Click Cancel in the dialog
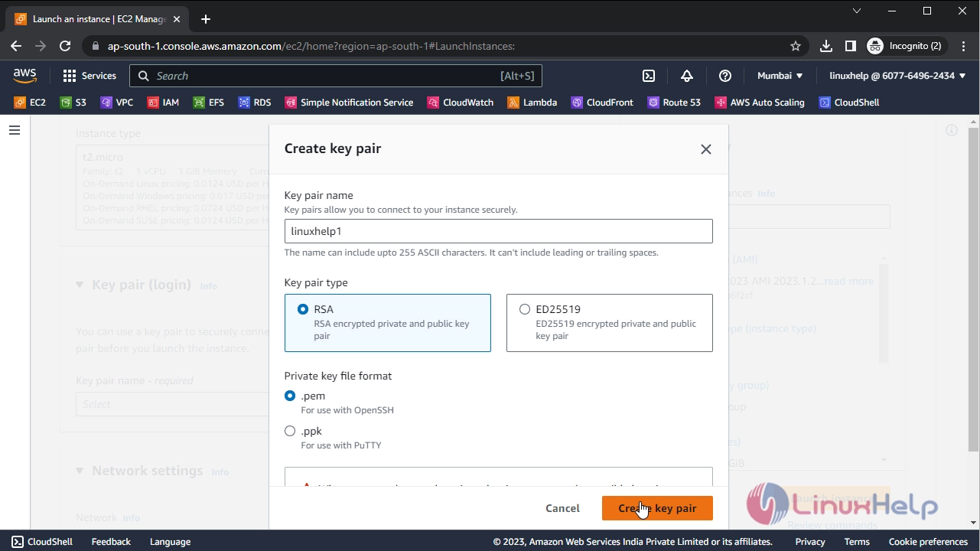The image size is (980, 551). [x=562, y=508]
